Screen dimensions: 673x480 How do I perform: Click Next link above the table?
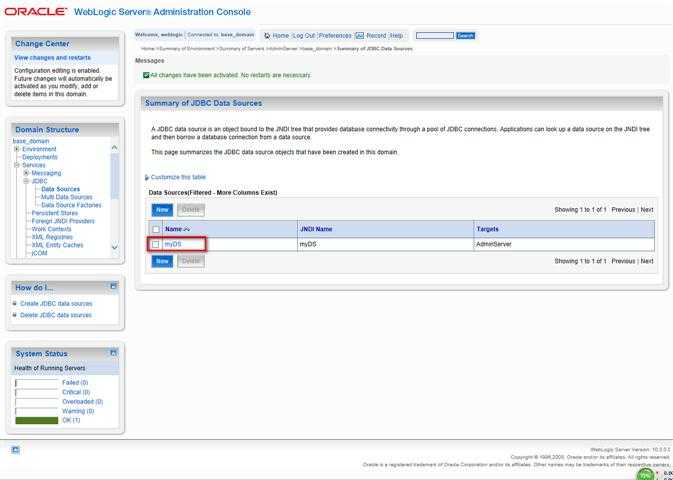click(647, 210)
